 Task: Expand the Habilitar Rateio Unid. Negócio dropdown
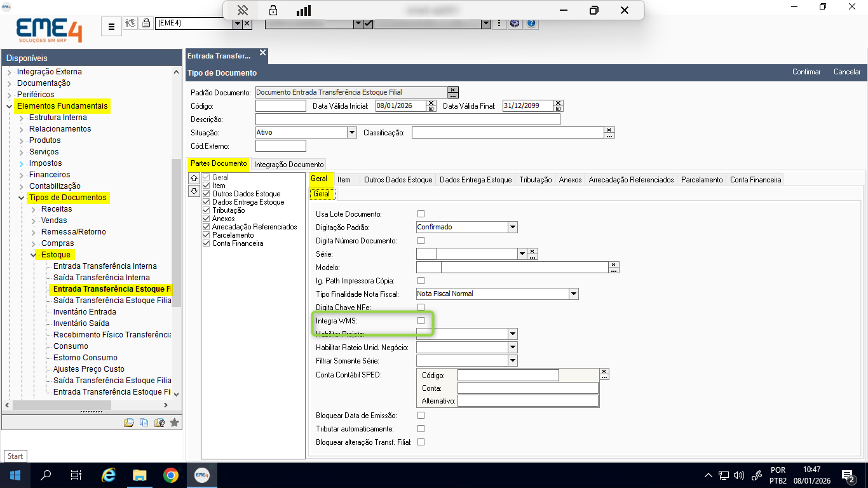coord(513,347)
